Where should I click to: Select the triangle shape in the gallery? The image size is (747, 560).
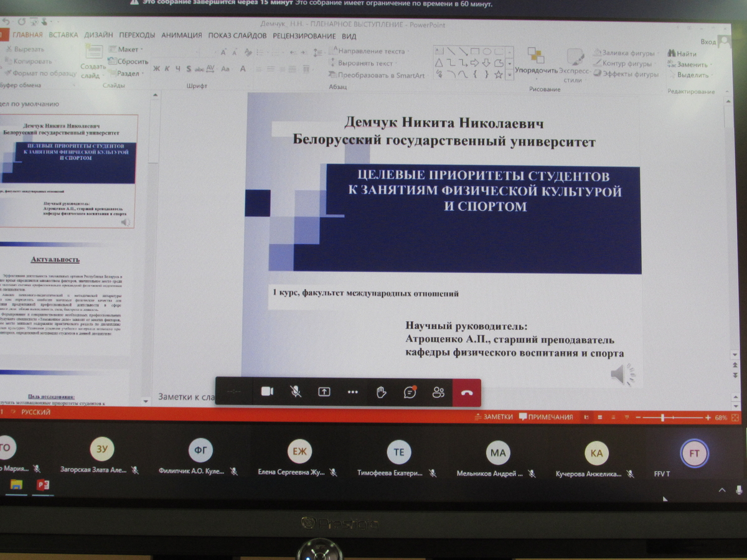439,63
